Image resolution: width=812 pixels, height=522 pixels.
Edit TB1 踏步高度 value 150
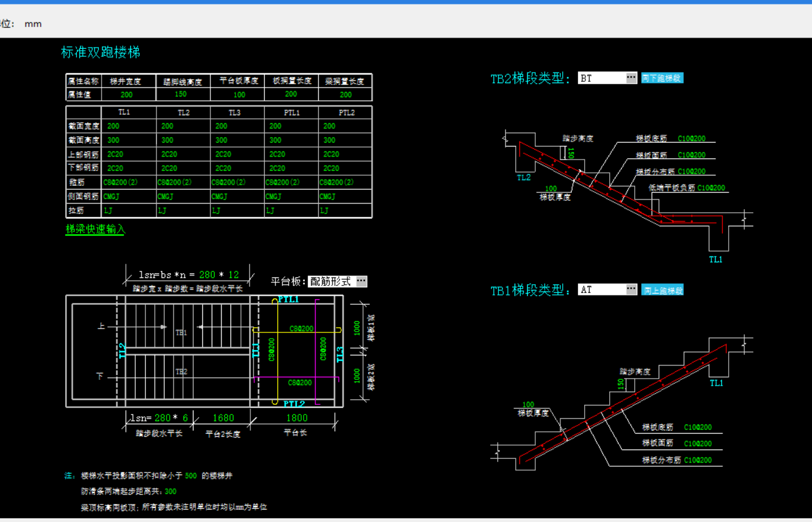(x=620, y=384)
